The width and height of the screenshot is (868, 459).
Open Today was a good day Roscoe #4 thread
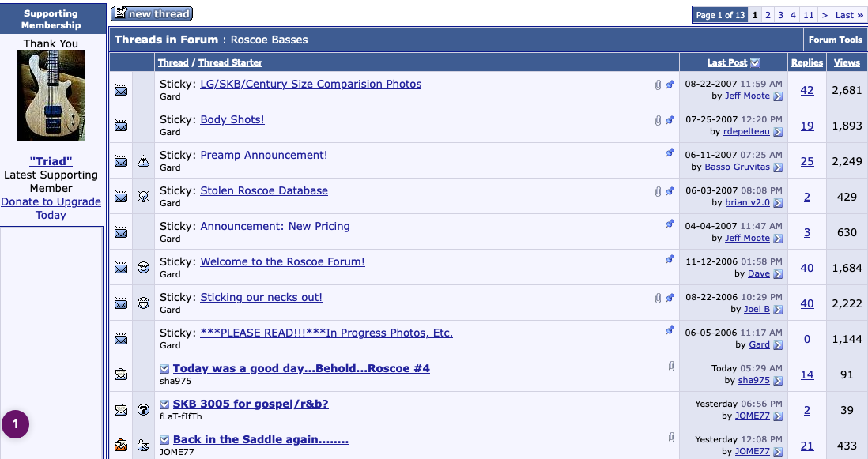[301, 368]
